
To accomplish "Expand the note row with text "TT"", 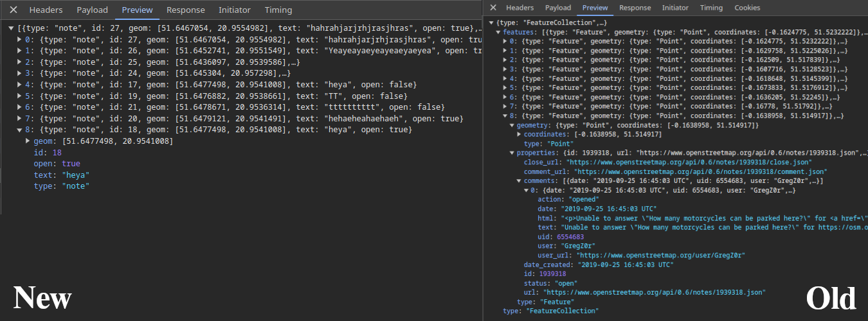I will (20, 96).
